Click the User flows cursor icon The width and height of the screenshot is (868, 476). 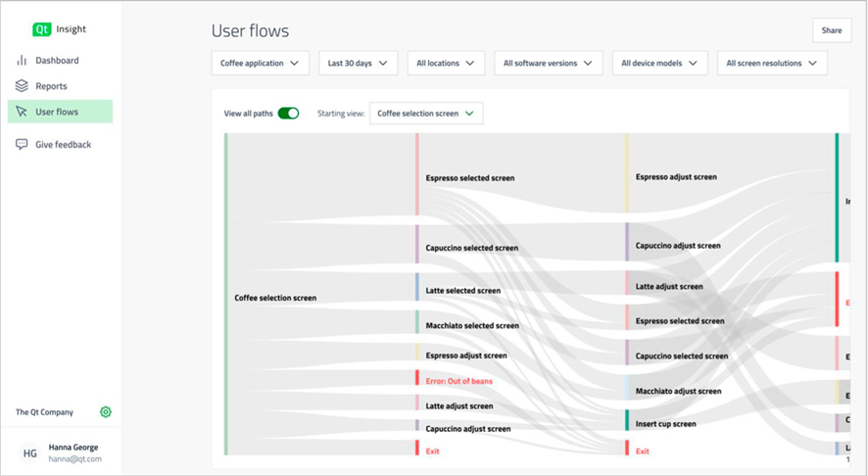pos(22,112)
